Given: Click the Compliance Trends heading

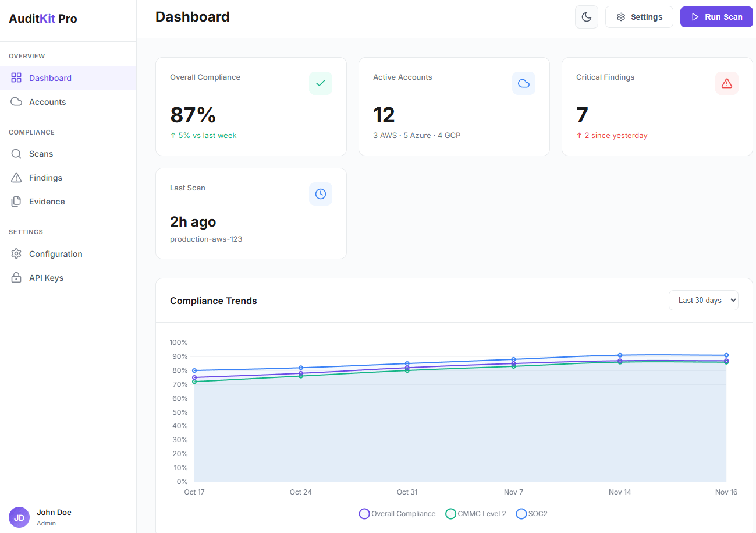Looking at the screenshot, I should (x=214, y=301).
